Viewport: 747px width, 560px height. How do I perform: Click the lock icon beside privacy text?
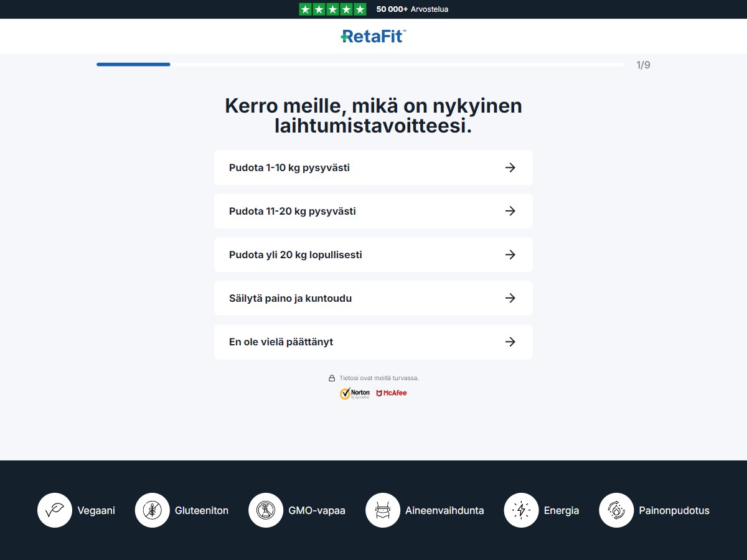click(x=332, y=378)
